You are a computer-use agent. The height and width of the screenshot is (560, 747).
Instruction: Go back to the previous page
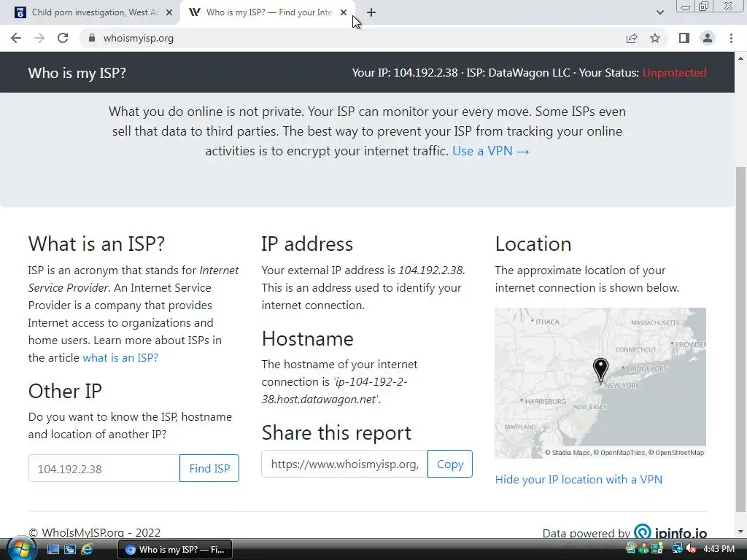[16, 38]
